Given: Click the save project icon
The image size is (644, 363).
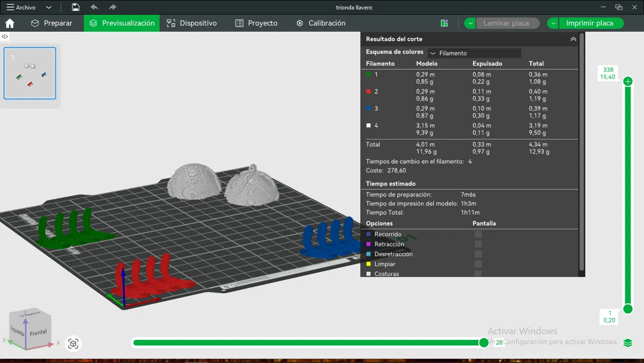Looking at the screenshot, I should click(x=75, y=7).
